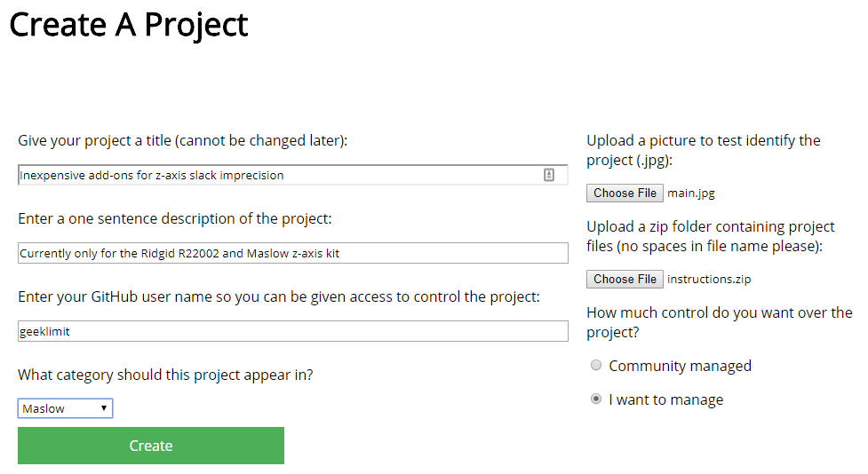
Task: Click the instructions.zip file name text
Action: tap(709, 279)
